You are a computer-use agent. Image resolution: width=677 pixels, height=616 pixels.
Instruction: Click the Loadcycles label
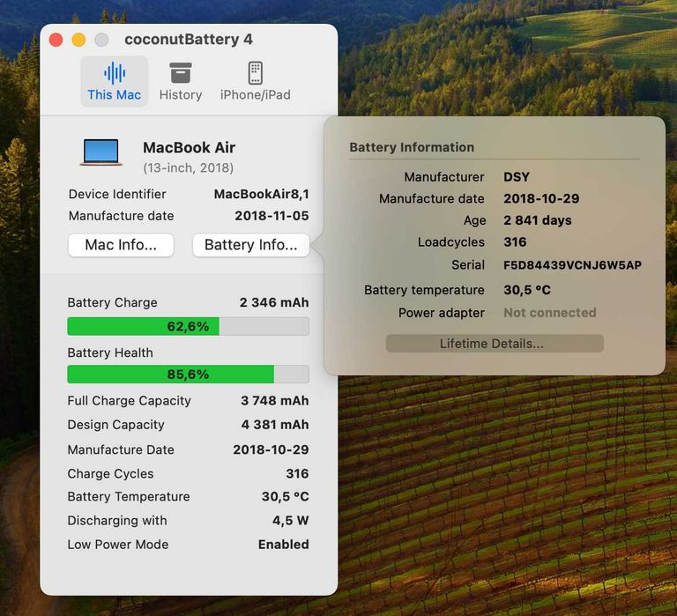click(450, 242)
